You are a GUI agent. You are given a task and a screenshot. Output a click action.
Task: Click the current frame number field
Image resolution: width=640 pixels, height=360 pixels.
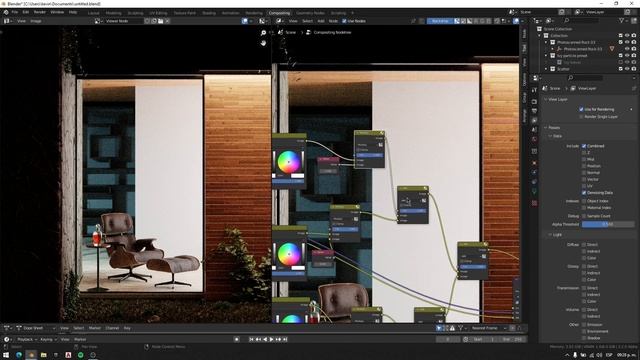tap(448, 339)
